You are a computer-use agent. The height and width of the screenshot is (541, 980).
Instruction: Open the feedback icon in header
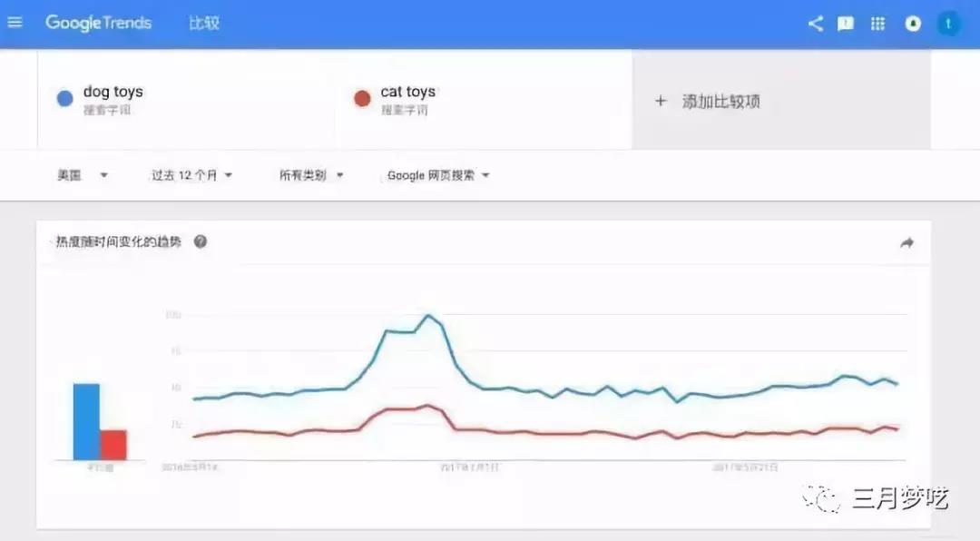(x=846, y=24)
